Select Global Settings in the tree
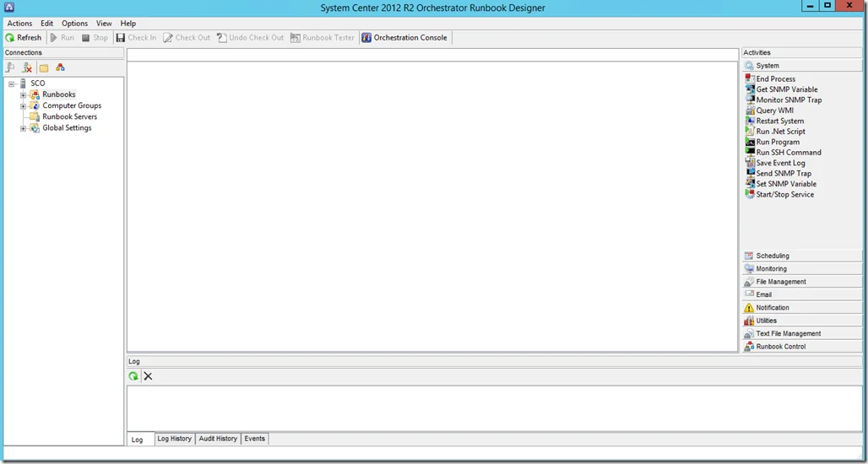Screen dimensions: 868x464 [67, 127]
